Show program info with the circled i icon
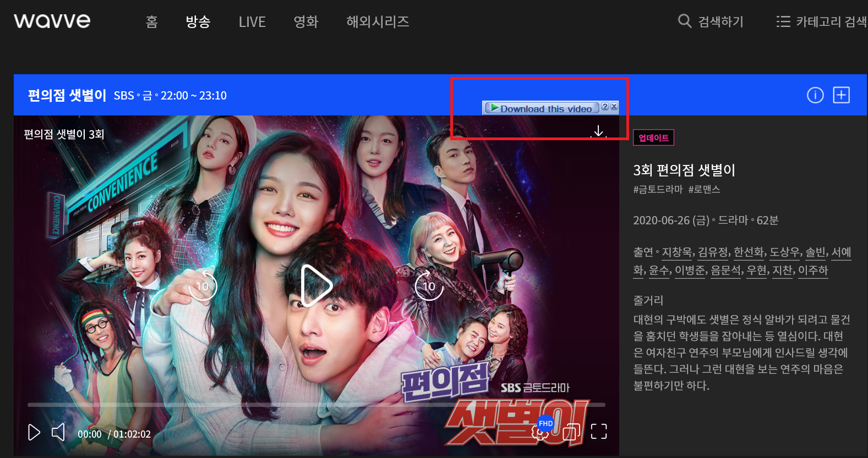The width and height of the screenshot is (868, 458). click(815, 95)
